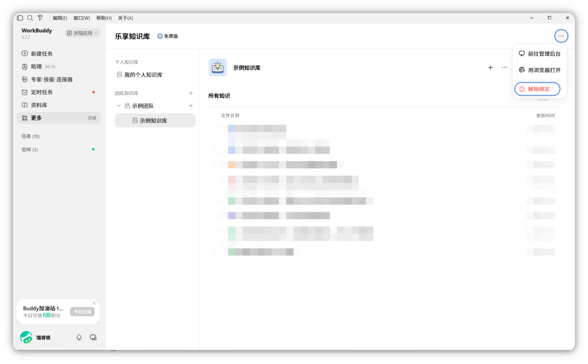
Task: Choose 用浏览器打开 menu entry
Action: pos(539,70)
